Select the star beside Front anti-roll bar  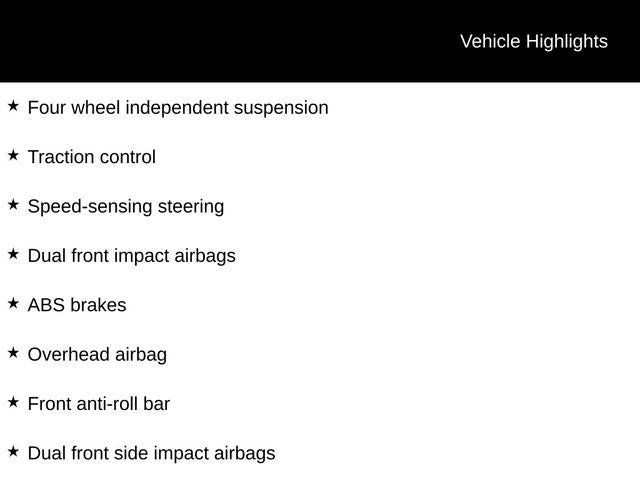pyautogui.click(x=13, y=402)
